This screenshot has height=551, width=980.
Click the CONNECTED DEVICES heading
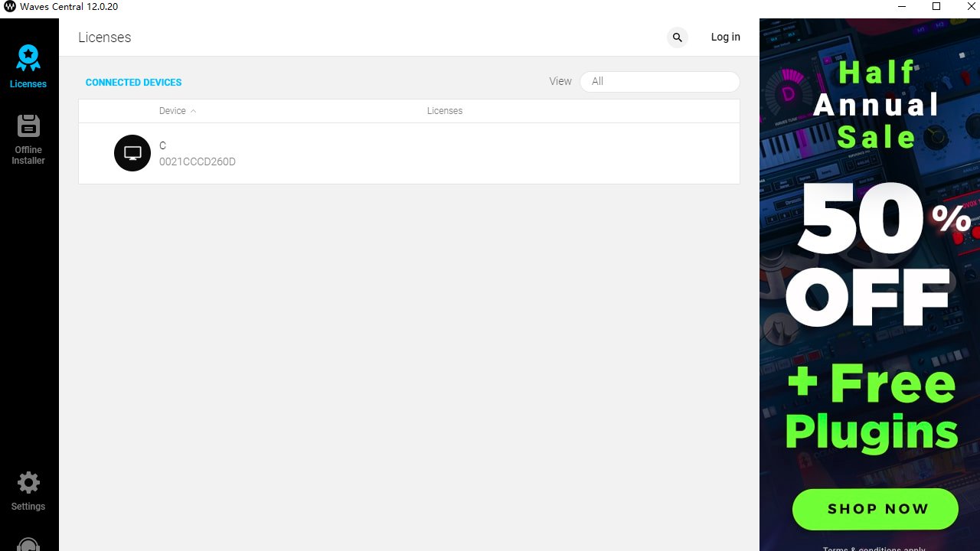pyautogui.click(x=133, y=83)
